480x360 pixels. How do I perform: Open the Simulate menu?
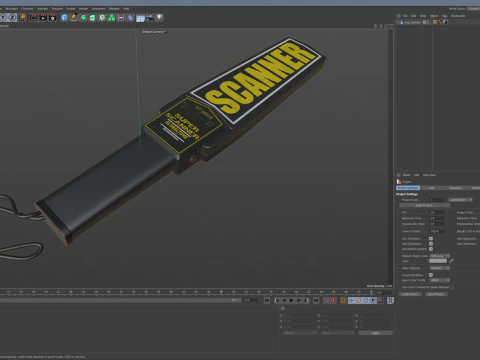pos(57,9)
